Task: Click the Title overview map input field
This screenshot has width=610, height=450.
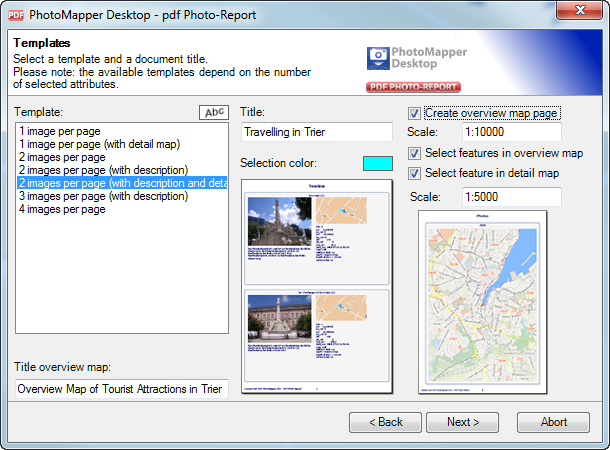Action: pyautogui.click(x=121, y=389)
